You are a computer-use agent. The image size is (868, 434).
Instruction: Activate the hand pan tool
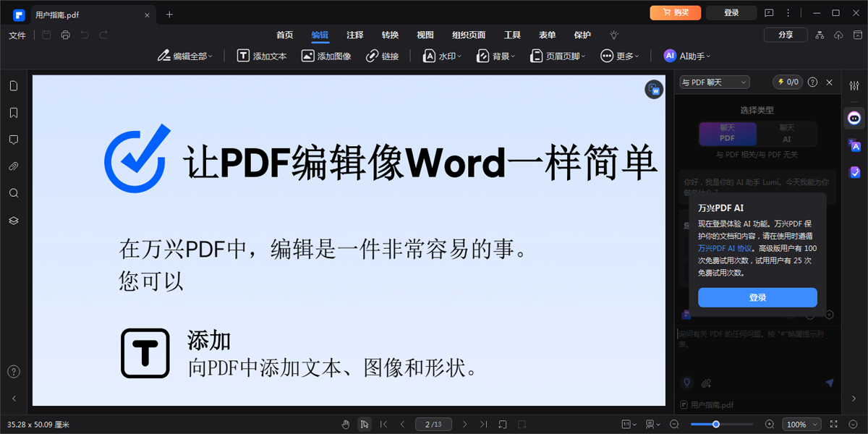[x=346, y=424]
